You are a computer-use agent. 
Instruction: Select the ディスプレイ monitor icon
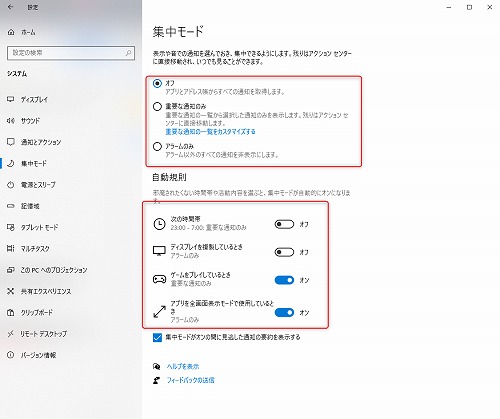click(x=11, y=99)
